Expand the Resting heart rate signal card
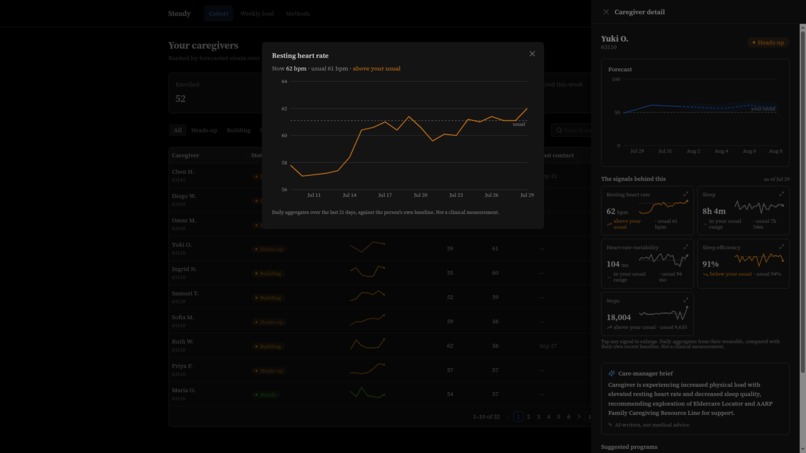Viewport: 806px width, 453px height. point(686,194)
